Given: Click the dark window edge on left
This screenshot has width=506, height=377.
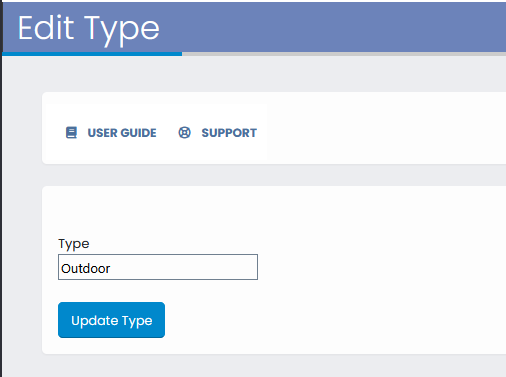Looking at the screenshot, I should click(1, 188).
